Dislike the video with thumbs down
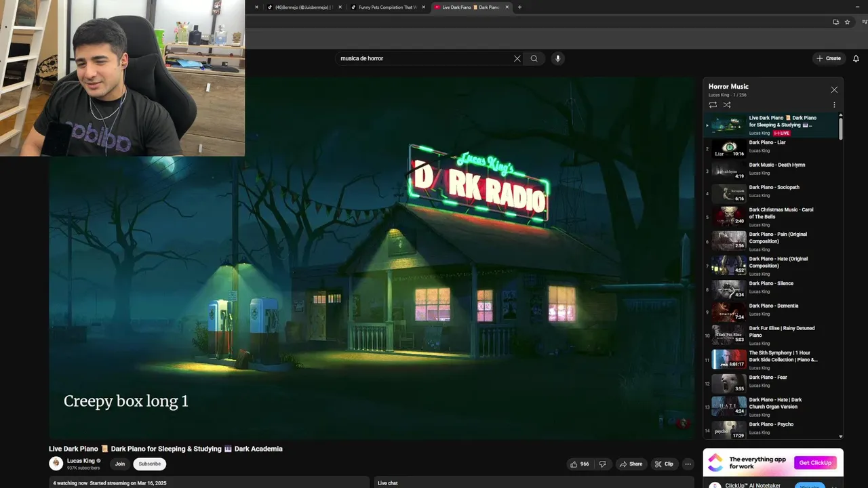Image resolution: width=868 pixels, height=488 pixels. (602, 464)
